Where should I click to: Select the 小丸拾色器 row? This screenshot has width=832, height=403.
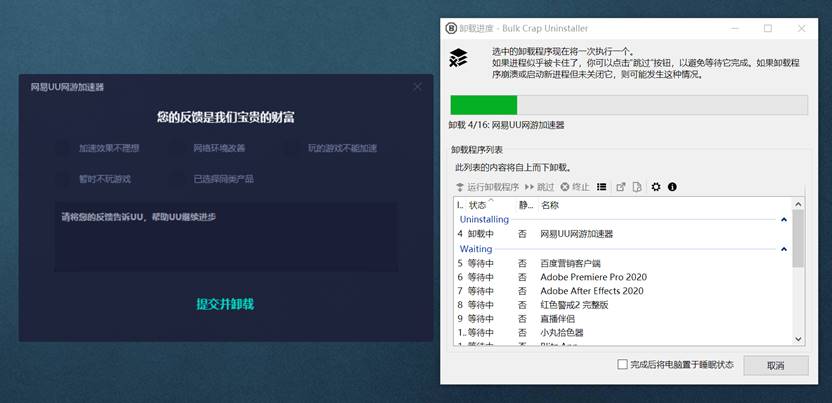tap(623, 332)
